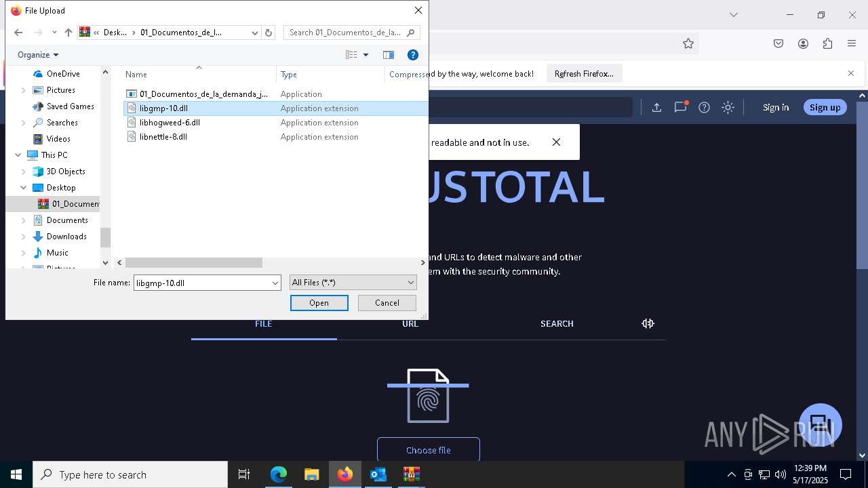Viewport: 868px width, 488px height.
Task: Select libnettle-8.dll file
Action: [x=163, y=137]
